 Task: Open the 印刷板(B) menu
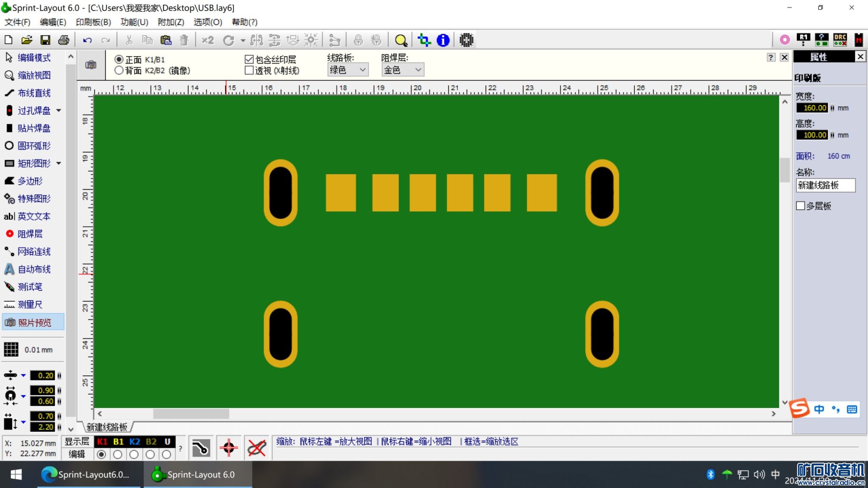(93, 22)
